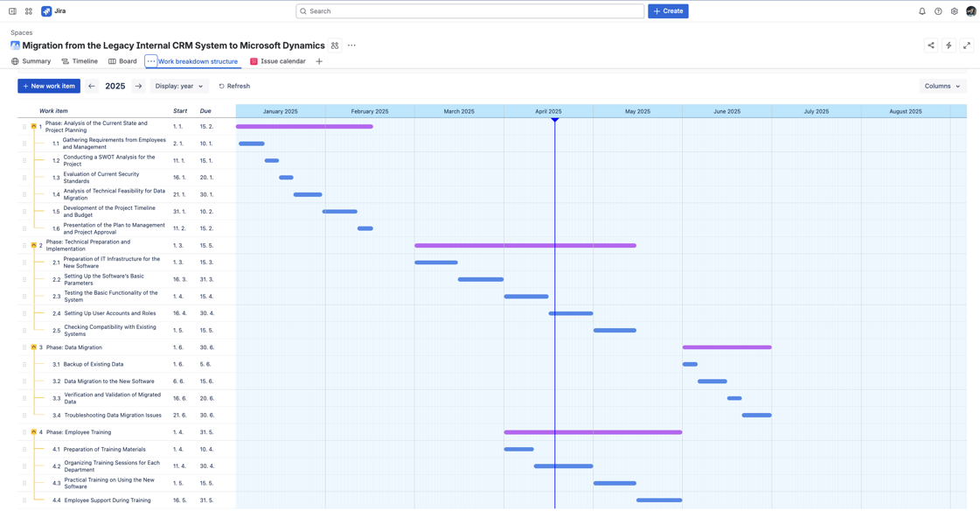Open the notifications bell
Image resolution: width=980 pixels, height=525 pixels.
coord(921,11)
